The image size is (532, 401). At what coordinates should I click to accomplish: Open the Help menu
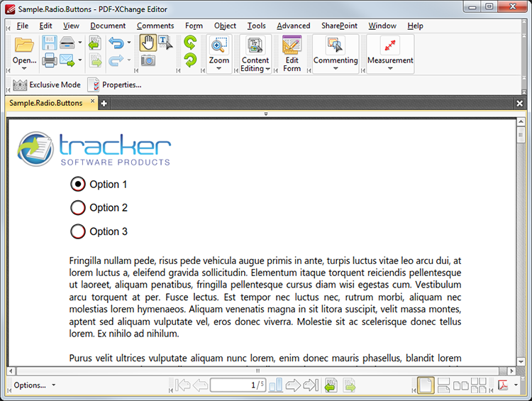tap(415, 26)
